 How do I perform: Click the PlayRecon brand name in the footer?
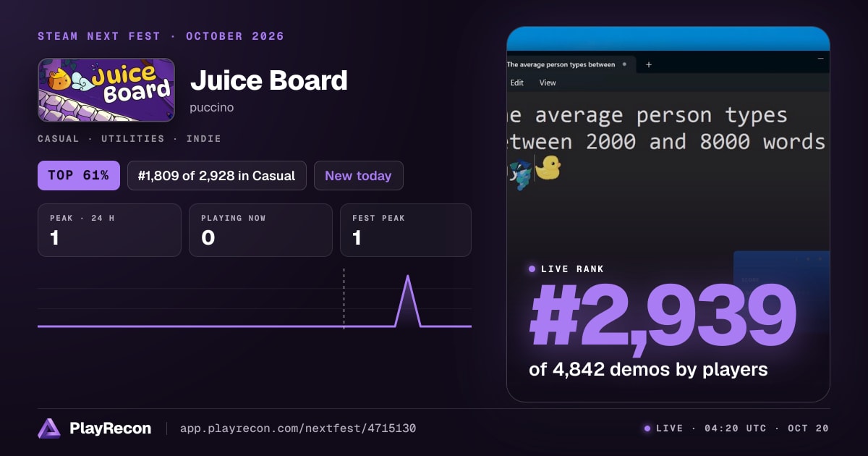pos(110,428)
